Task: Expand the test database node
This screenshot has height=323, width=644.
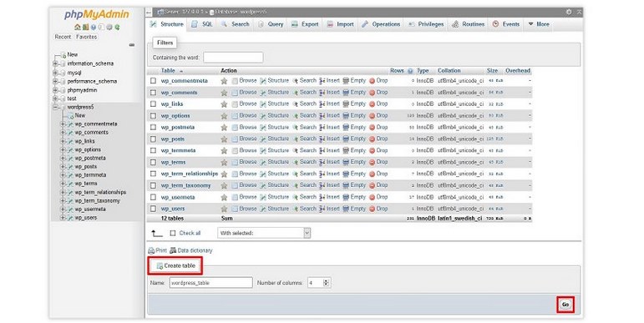Action: point(55,99)
